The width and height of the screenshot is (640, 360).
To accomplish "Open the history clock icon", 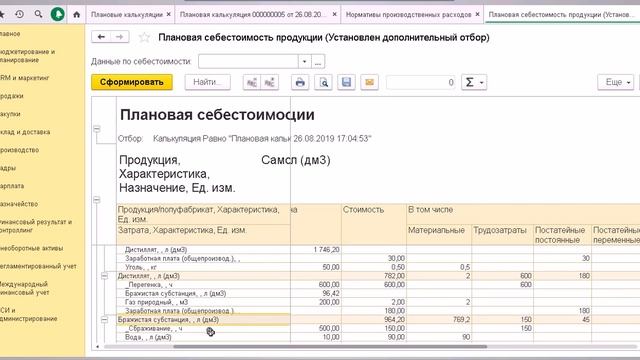I will coord(19,14).
